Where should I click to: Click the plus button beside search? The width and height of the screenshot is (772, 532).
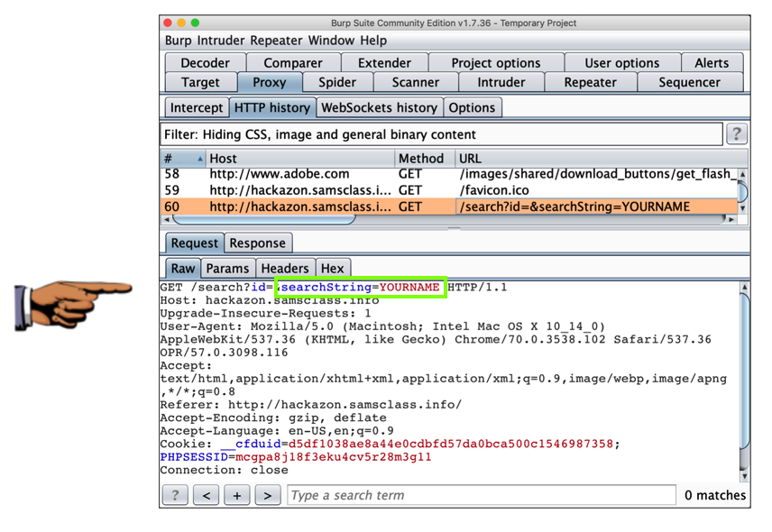236,495
